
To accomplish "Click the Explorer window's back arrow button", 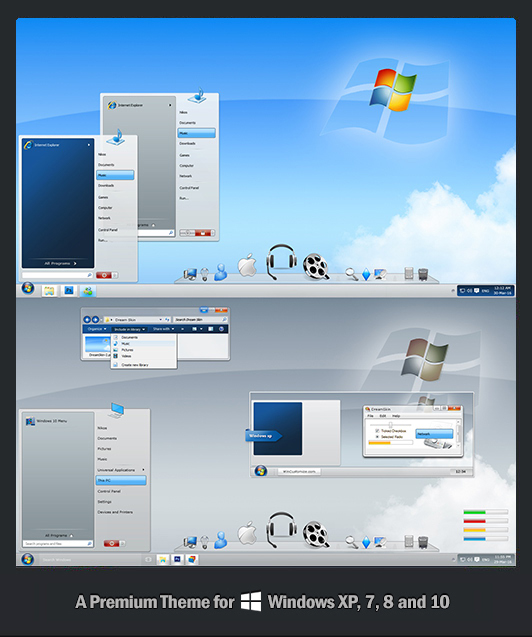I will click(87, 320).
